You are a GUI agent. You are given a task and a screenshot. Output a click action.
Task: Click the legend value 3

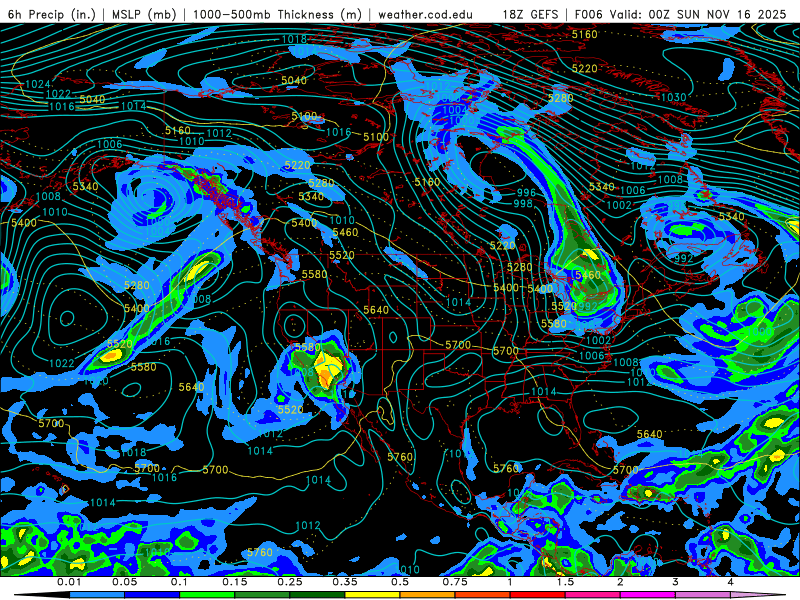(676, 582)
